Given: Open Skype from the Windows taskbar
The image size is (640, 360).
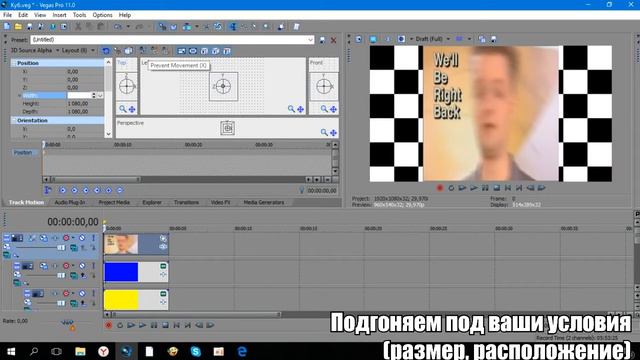Looking at the screenshot, I should 196,351.
